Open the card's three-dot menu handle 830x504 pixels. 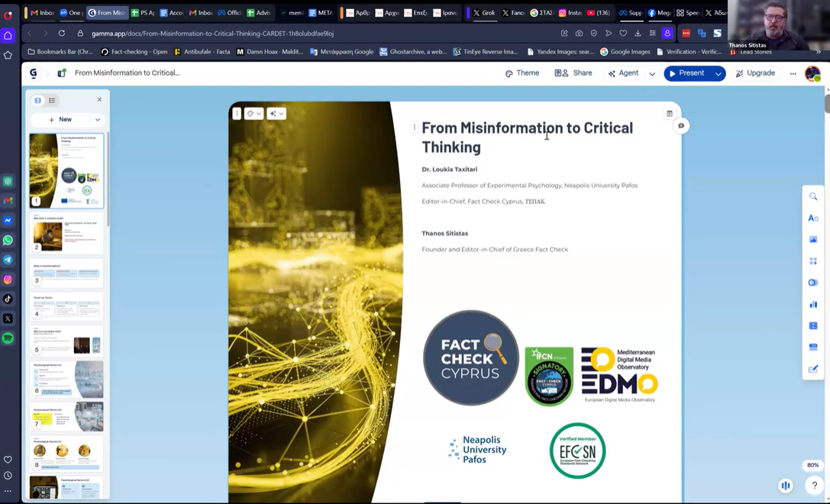(237, 113)
